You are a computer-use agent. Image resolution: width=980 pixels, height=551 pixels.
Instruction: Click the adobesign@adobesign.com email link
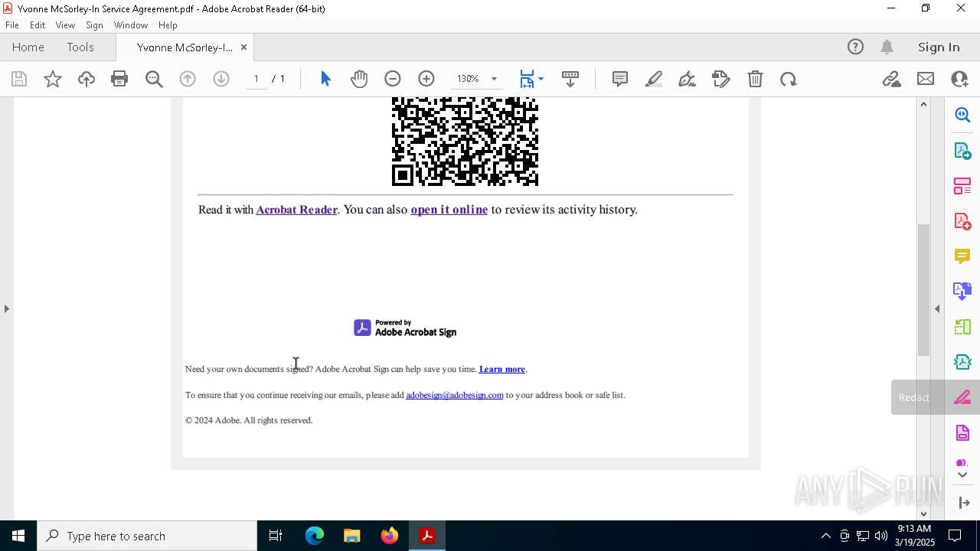454,395
